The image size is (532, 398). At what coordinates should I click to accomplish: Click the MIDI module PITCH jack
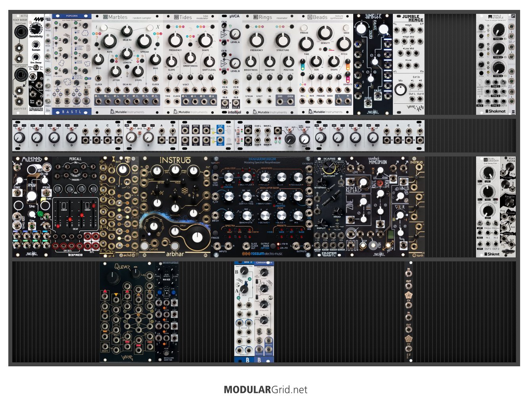pos(185,131)
